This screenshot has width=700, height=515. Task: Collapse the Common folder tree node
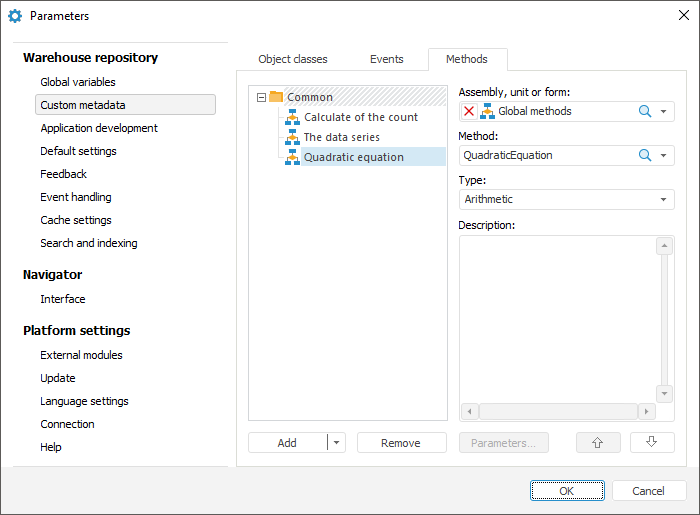261,97
